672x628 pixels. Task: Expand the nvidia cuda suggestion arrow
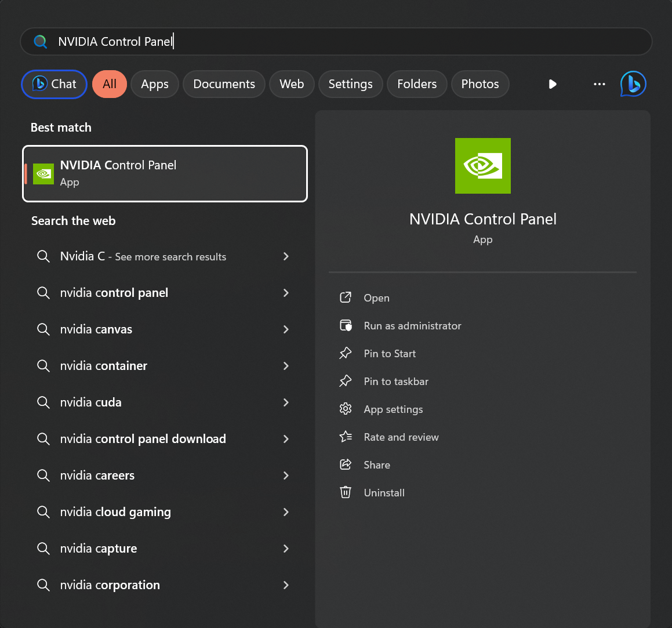coord(286,402)
